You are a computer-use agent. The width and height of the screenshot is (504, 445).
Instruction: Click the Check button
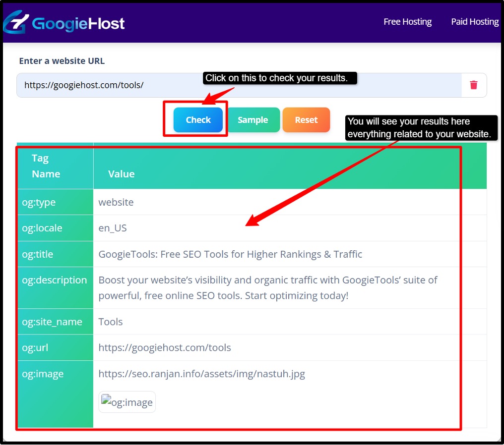pos(198,120)
